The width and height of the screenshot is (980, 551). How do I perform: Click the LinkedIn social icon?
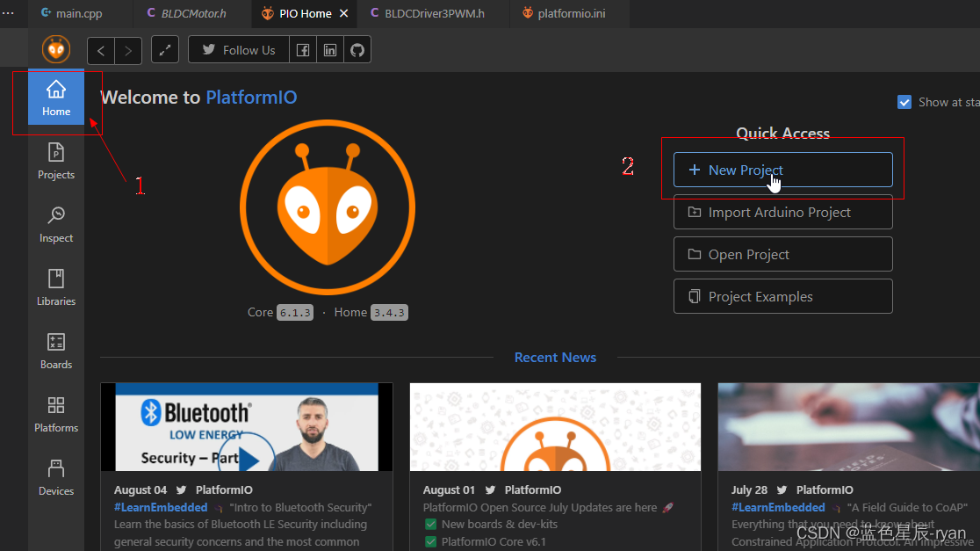329,49
